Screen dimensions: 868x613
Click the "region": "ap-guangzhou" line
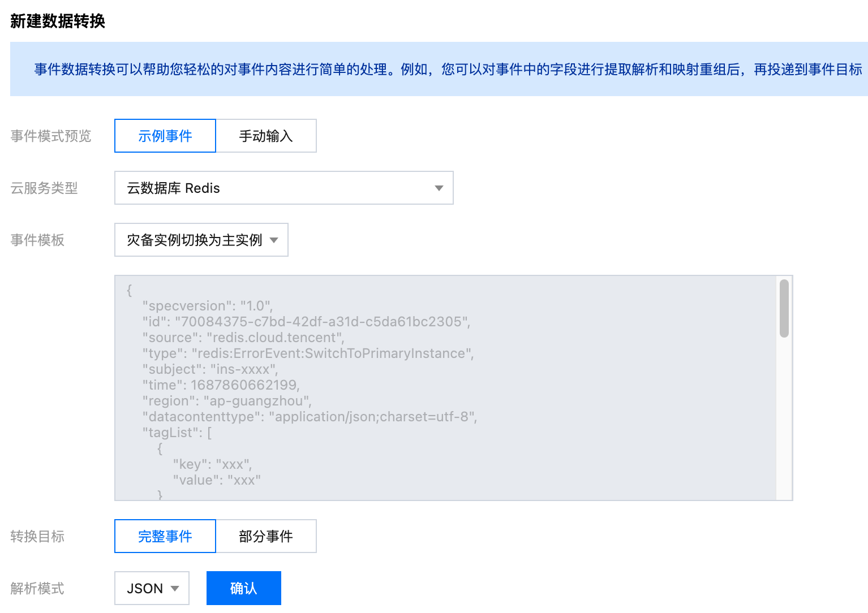pos(227,401)
